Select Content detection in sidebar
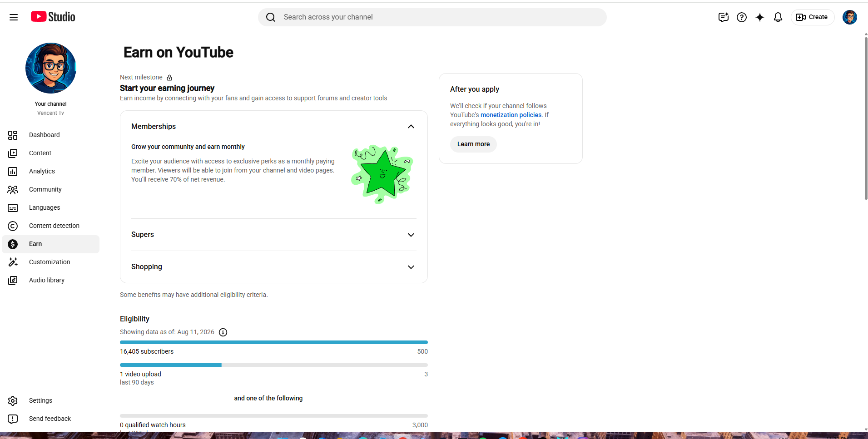The width and height of the screenshot is (868, 439). tap(54, 226)
